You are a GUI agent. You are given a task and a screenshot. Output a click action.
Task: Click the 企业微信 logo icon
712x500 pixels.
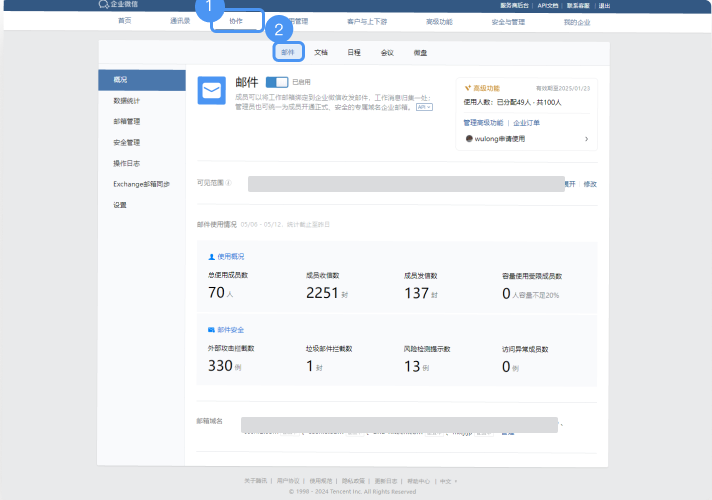(x=103, y=5)
